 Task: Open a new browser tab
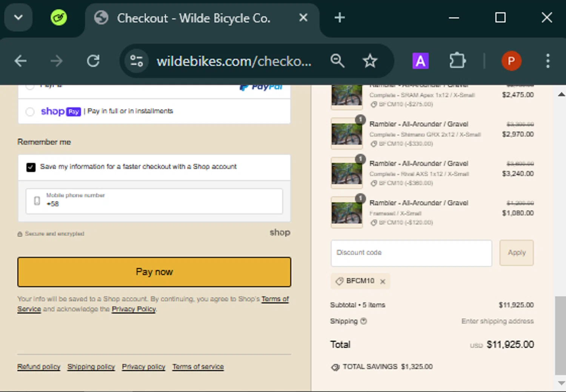coord(340,17)
